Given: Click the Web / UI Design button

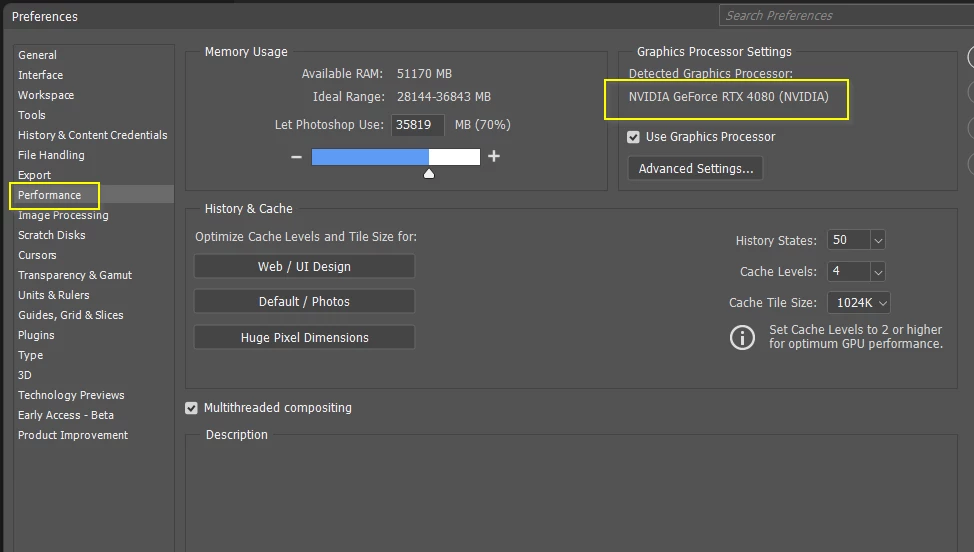Looking at the screenshot, I should [x=304, y=266].
